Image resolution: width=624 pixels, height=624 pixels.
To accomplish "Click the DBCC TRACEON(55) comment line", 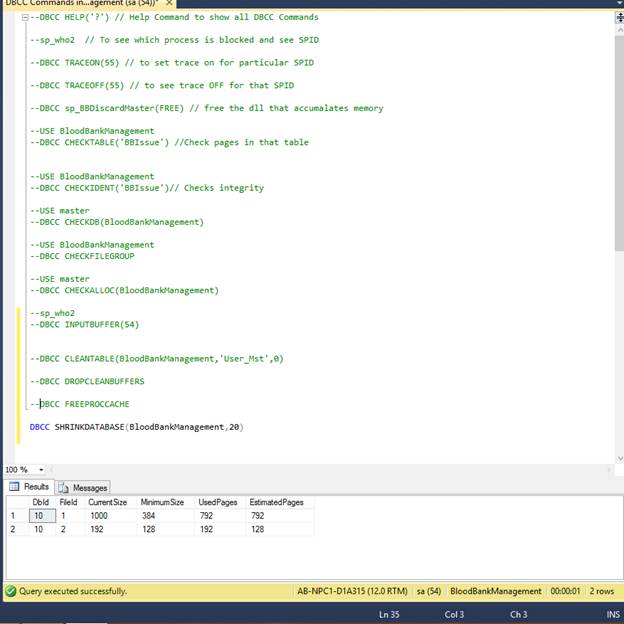I will pyautogui.click(x=172, y=63).
